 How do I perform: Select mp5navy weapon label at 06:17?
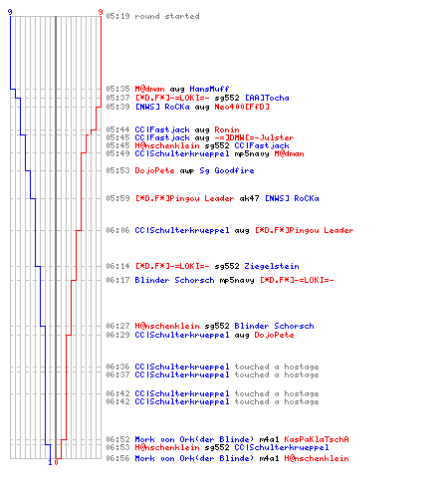[x=237, y=280]
